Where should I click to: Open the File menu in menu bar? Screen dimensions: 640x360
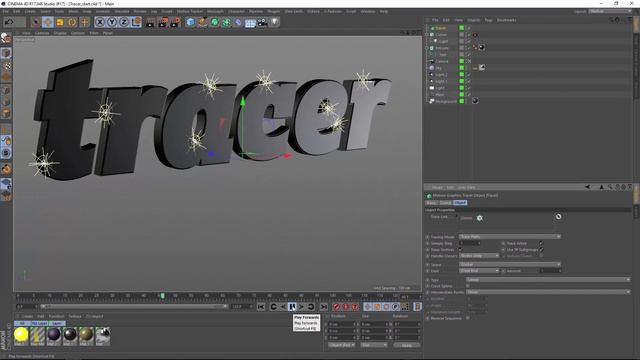5,11
